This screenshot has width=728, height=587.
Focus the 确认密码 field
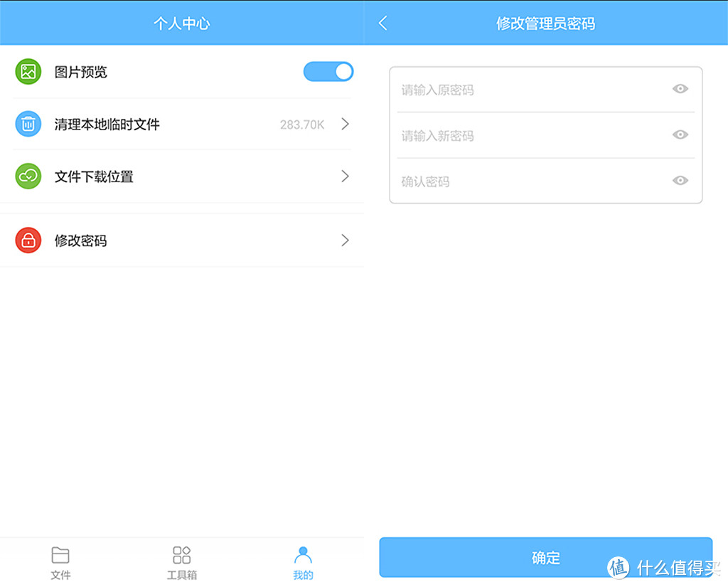[545, 181]
